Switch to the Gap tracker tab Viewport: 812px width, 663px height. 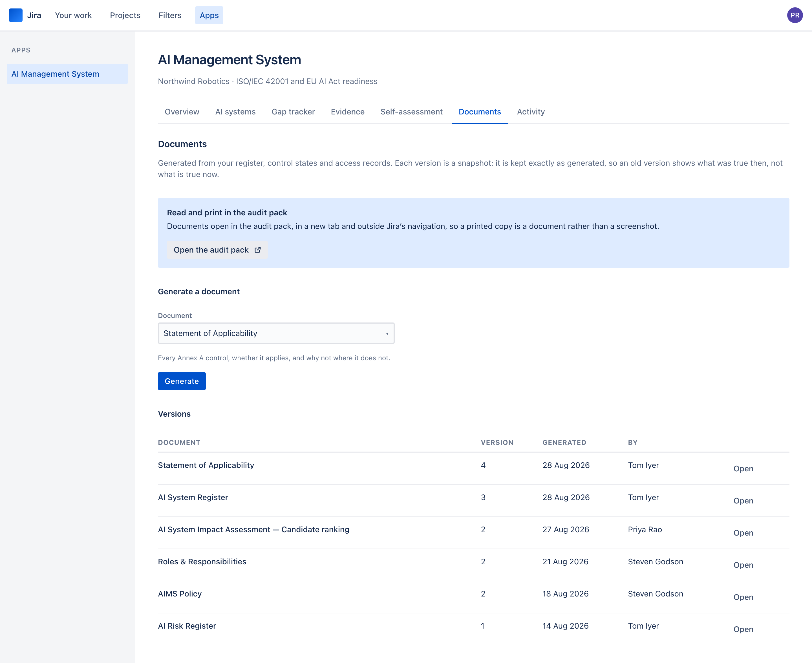click(293, 112)
